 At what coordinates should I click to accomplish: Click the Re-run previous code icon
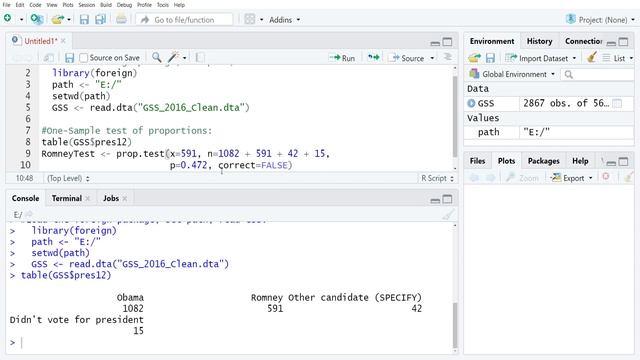click(x=373, y=58)
